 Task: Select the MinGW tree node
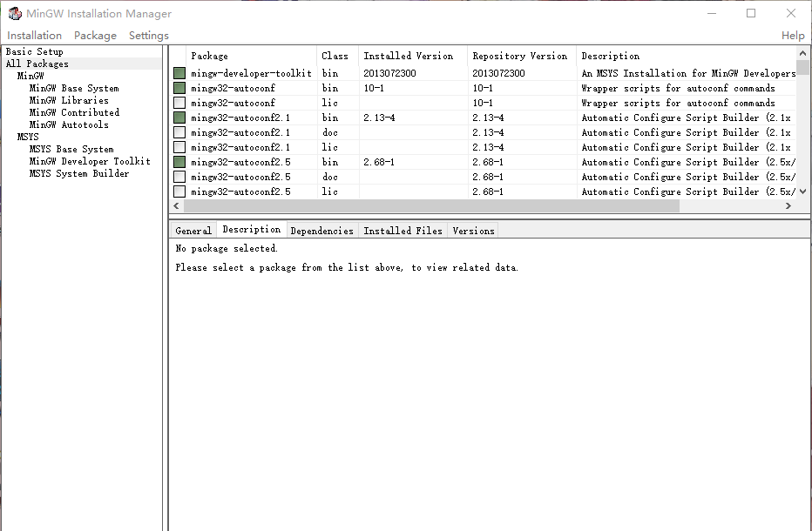point(30,76)
